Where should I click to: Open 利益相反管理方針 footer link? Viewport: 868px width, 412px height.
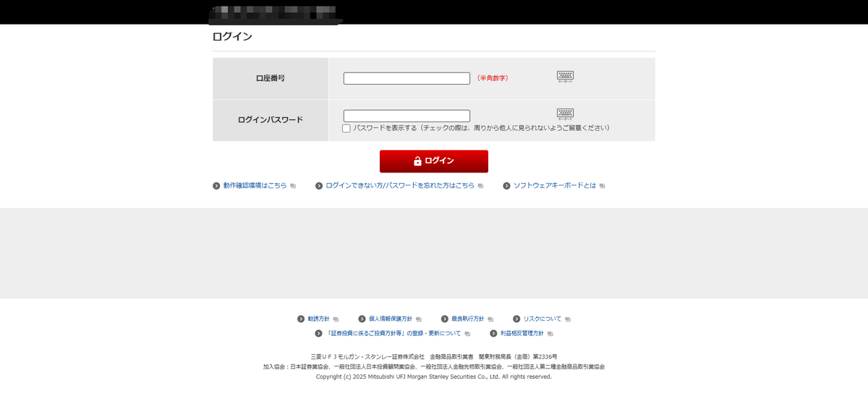point(522,333)
